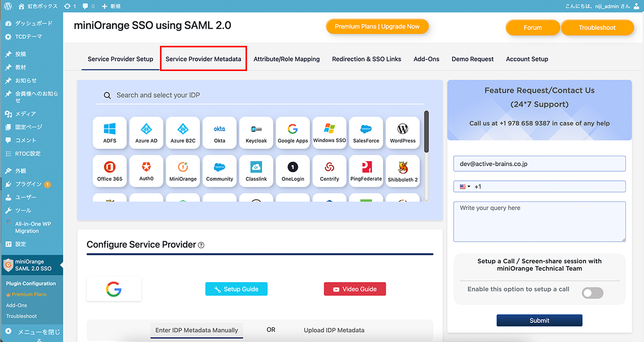This screenshot has height=342, width=644.
Task: Click the phone number input field
Action: point(539,186)
